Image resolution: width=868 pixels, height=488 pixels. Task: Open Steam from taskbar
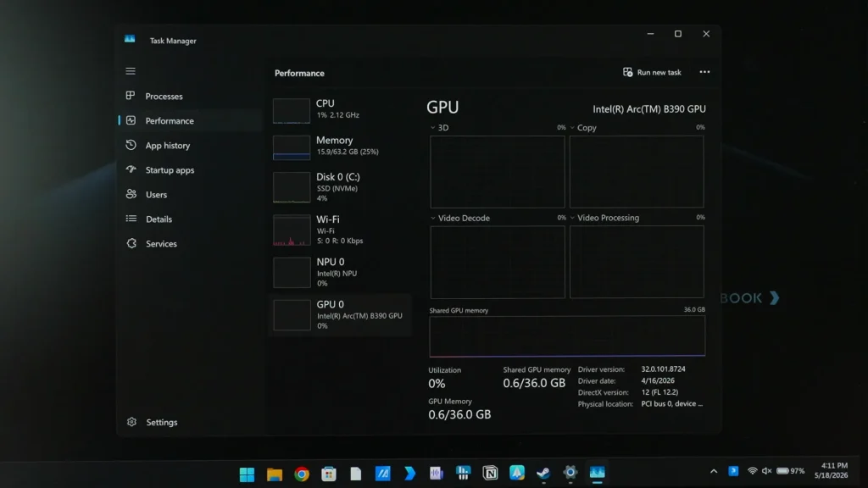543,473
